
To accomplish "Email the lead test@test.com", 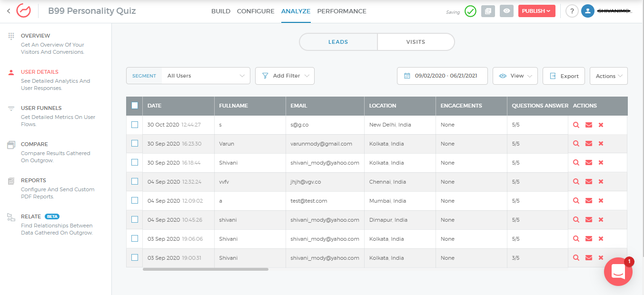I will [589, 201].
